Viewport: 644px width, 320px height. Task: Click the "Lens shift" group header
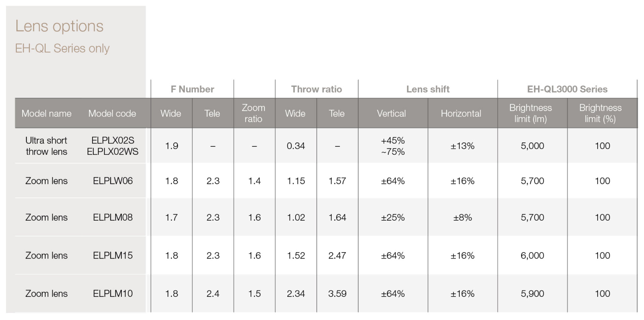(x=428, y=89)
